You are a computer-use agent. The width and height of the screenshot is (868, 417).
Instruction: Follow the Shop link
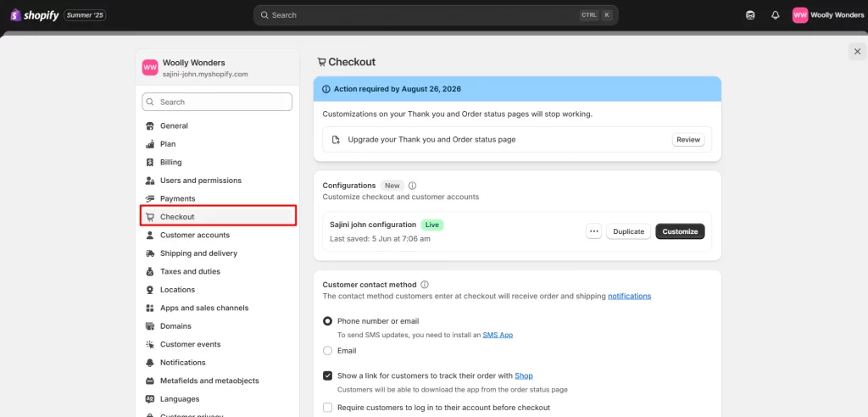pos(524,375)
